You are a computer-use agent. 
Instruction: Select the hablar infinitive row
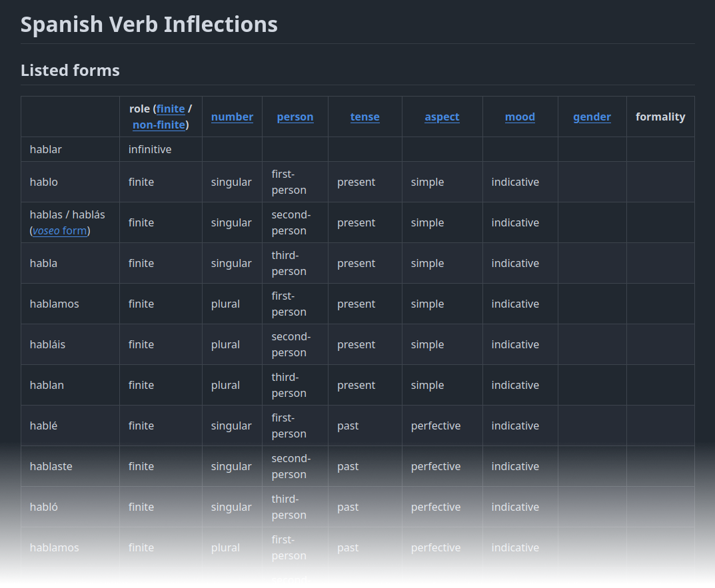click(46, 149)
